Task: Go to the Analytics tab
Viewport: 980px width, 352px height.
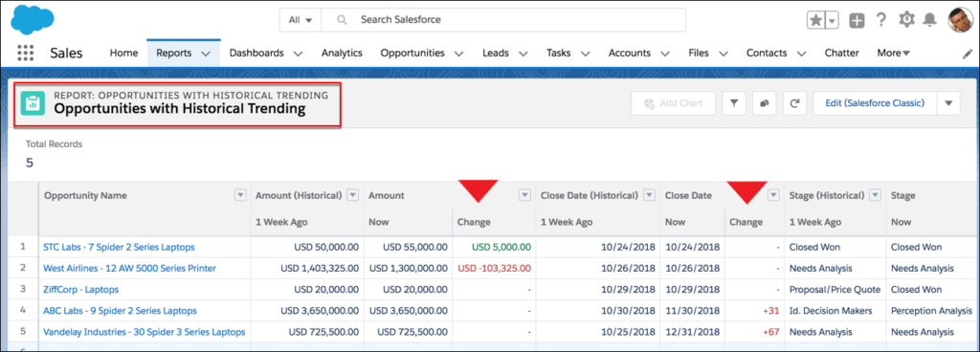Action: (x=342, y=53)
